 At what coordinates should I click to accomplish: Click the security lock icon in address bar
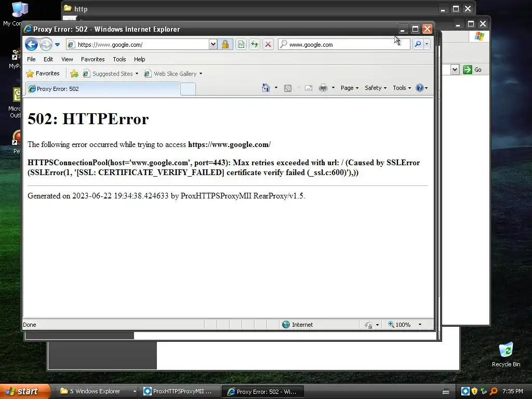coord(225,44)
